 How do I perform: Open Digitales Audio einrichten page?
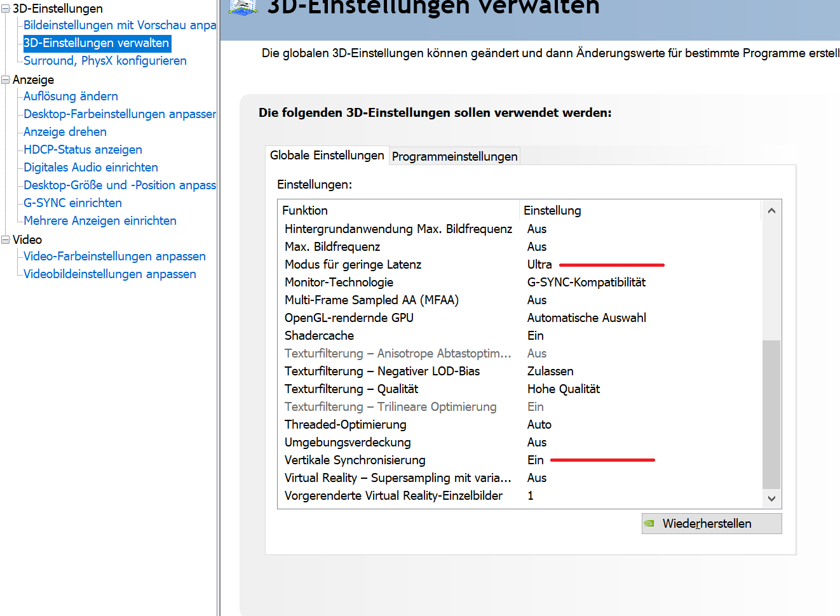[x=91, y=168]
